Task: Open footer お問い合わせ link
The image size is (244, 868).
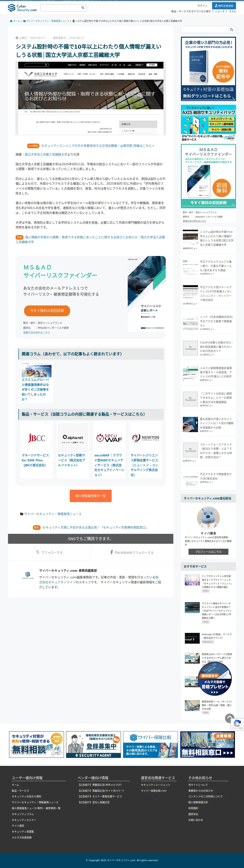Action: 196,820
